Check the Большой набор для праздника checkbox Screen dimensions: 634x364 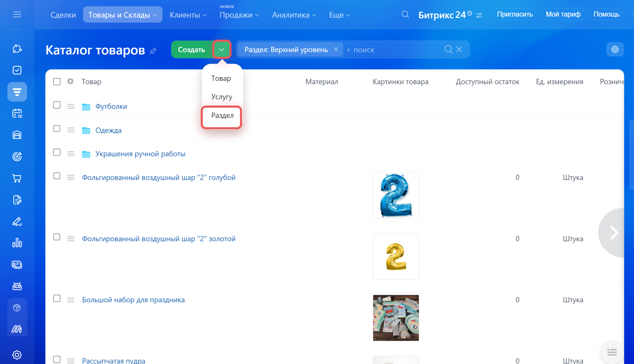tap(57, 299)
